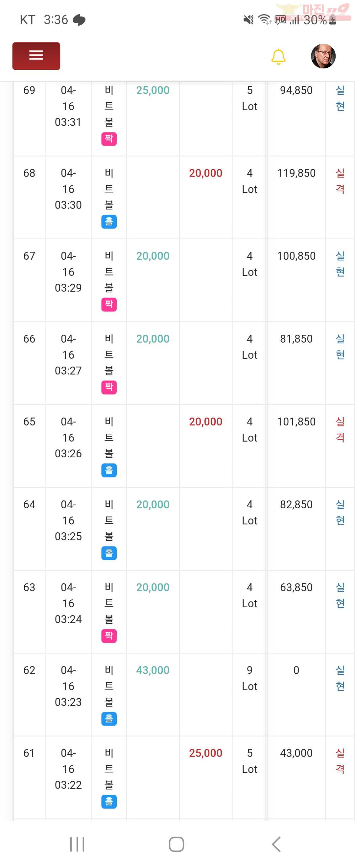
Task: Select the 9 Lot cell in row 62
Action: (249, 678)
